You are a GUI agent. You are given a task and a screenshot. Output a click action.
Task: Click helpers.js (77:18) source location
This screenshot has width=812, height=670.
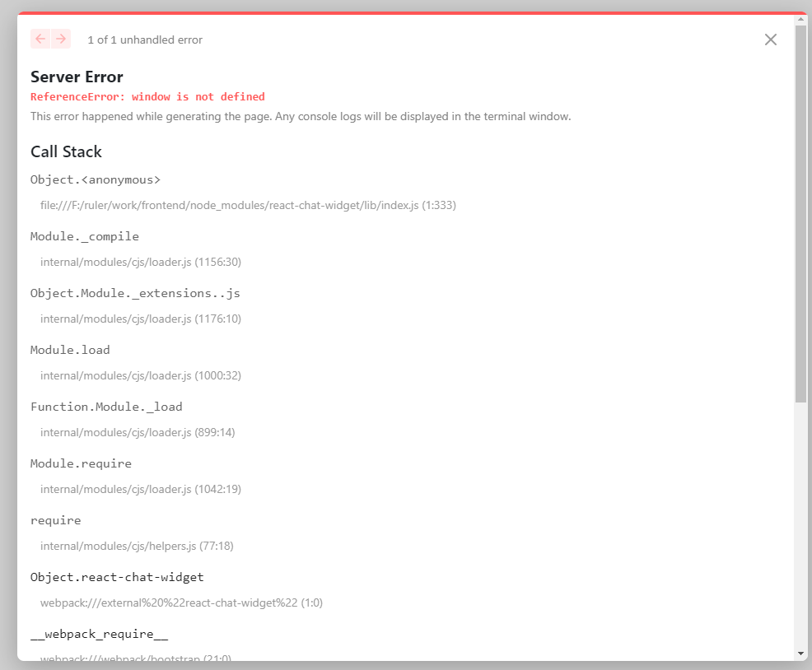click(x=137, y=546)
